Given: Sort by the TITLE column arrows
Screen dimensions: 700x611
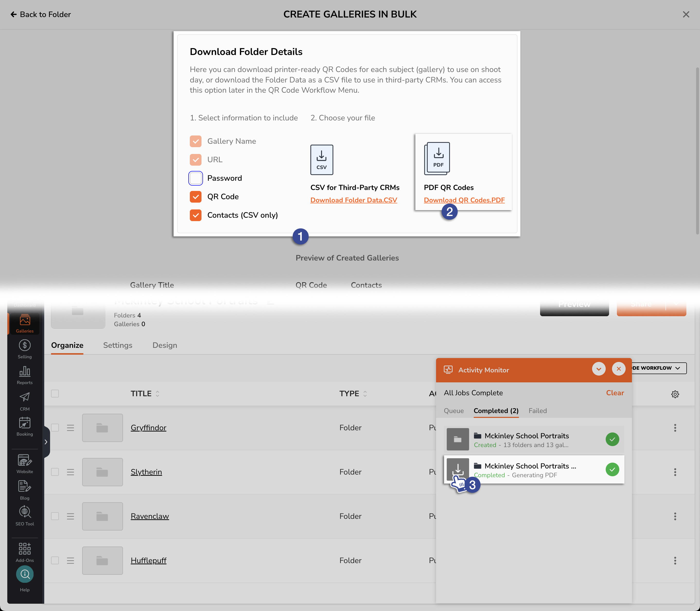Looking at the screenshot, I should pyautogui.click(x=157, y=394).
